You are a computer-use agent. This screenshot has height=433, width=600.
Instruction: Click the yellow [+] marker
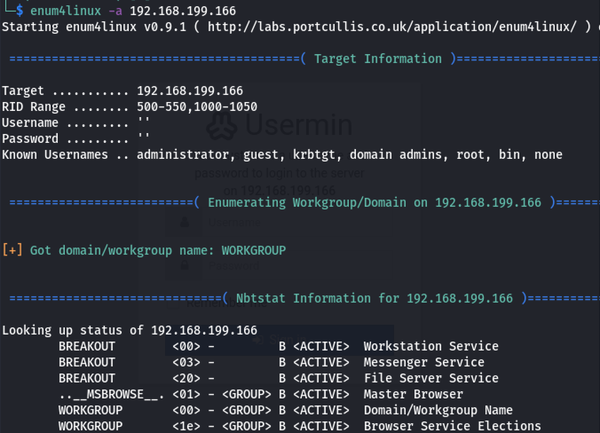[12, 250]
